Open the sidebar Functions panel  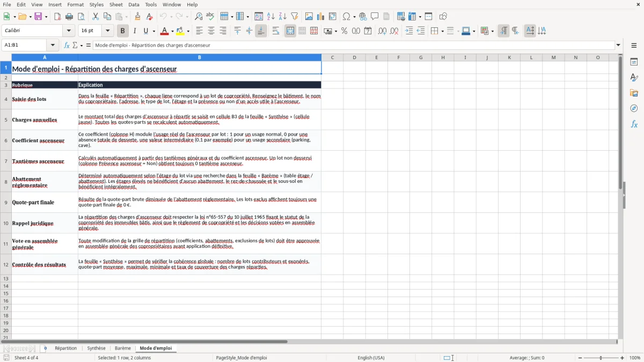634,124
